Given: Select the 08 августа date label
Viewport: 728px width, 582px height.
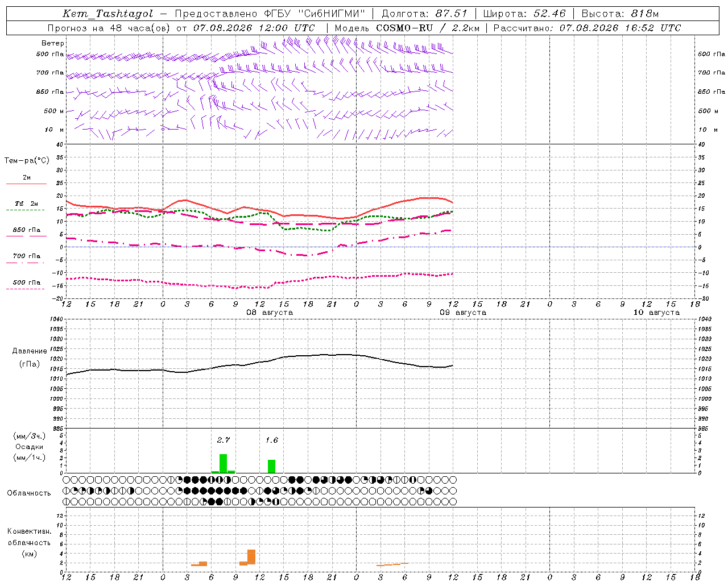Looking at the screenshot, I should [x=270, y=313].
